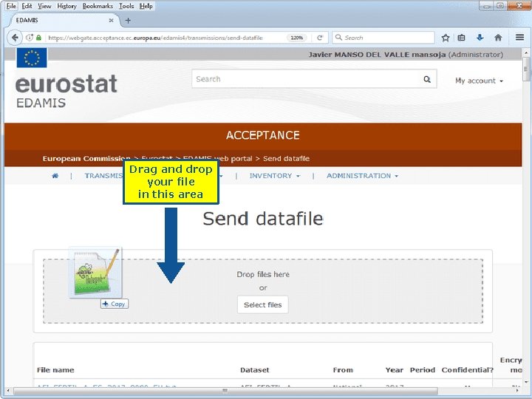The height and width of the screenshot is (399, 532).
Task: Open the Bookmarks menu
Action: [x=98, y=6]
